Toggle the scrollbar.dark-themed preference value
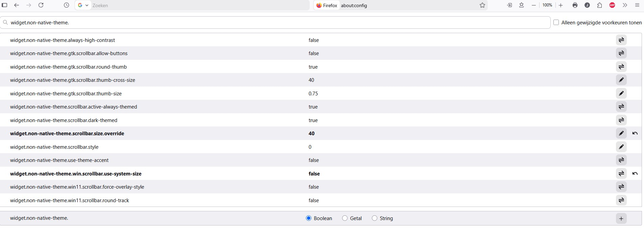Image resolution: width=644 pixels, height=237 pixels. (621, 120)
